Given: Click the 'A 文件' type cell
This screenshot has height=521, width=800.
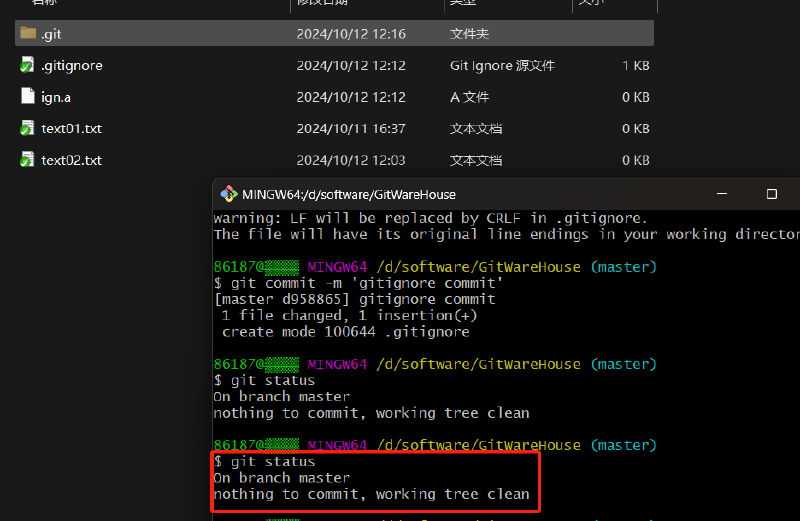Looking at the screenshot, I should 469,97.
